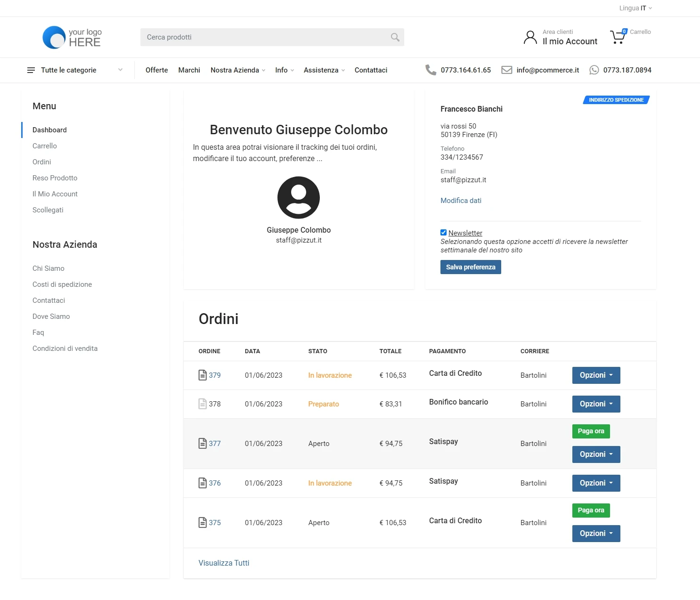Click the 'your logo HERE' site logo
This screenshot has height=600, width=700.
coord(73,37)
